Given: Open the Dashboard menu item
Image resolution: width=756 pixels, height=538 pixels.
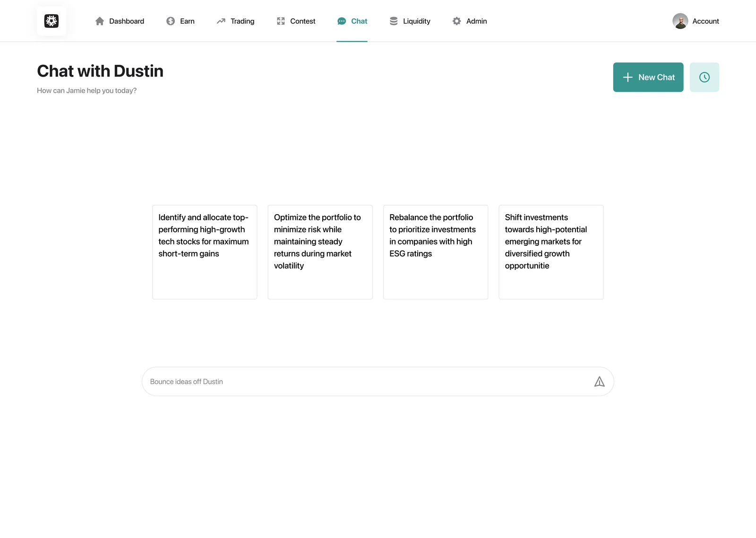Looking at the screenshot, I should pyautogui.click(x=127, y=21).
